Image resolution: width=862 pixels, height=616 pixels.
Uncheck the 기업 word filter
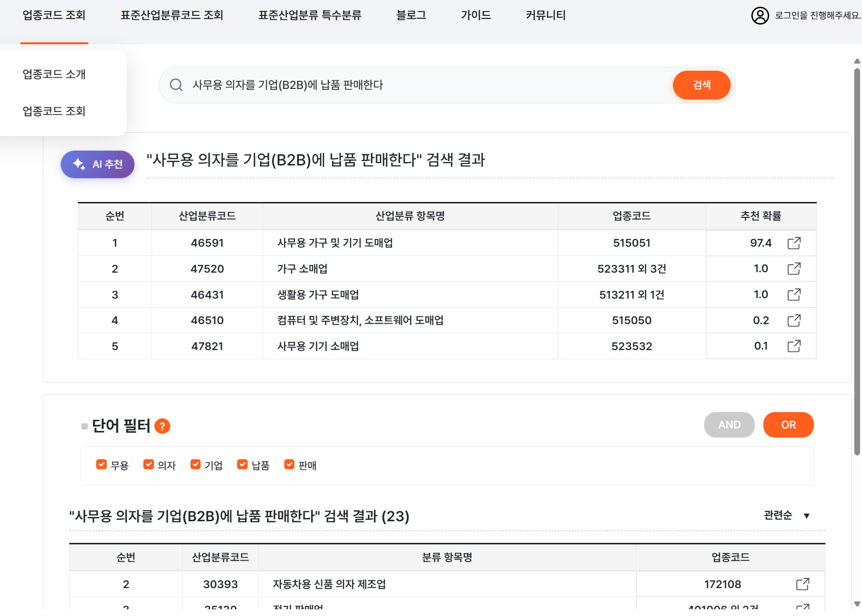point(195,464)
